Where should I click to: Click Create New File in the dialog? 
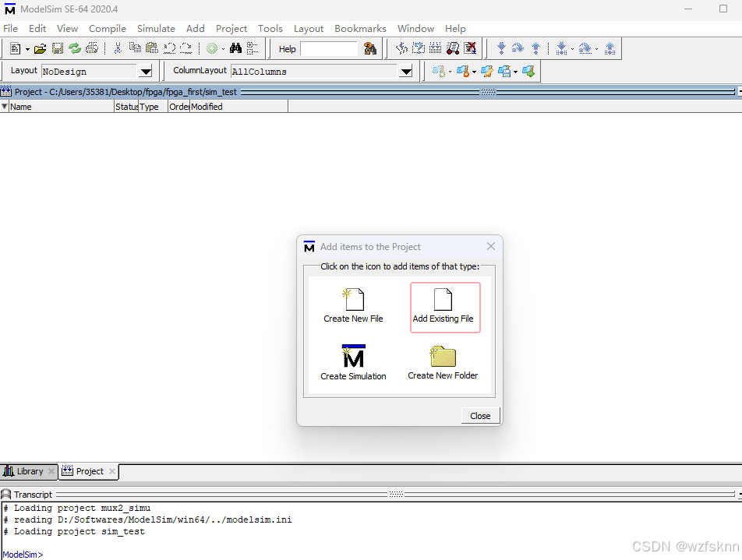[354, 306]
